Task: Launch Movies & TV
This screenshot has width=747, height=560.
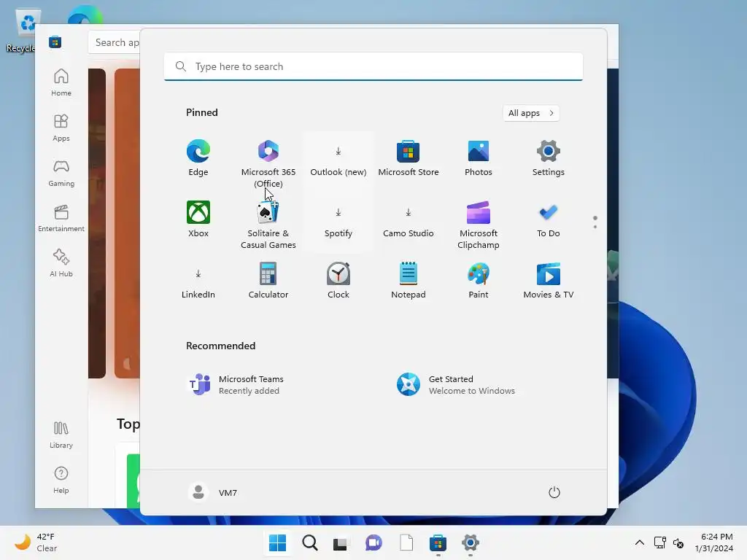Action: (x=549, y=281)
